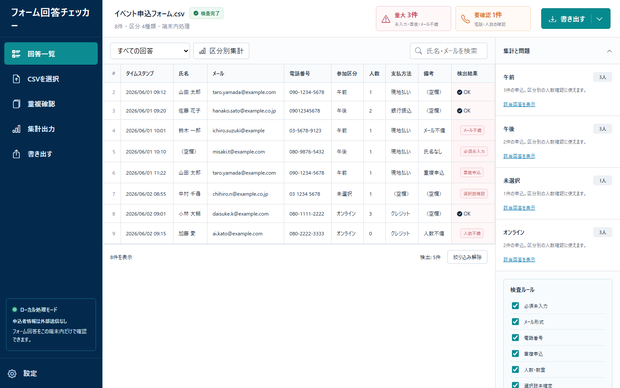Open the すべての回答 filter dropdown
This screenshot has width=620, height=388.
[x=150, y=51]
